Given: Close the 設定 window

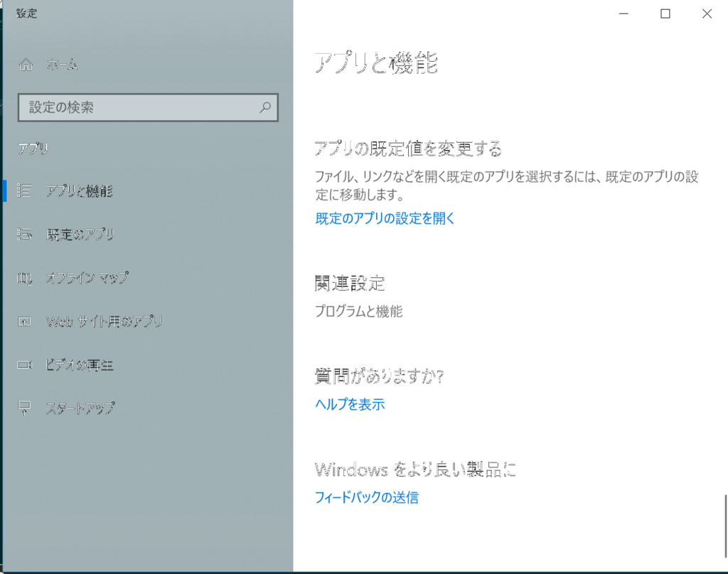Looking at the screenshot, I should pos(707,14).
